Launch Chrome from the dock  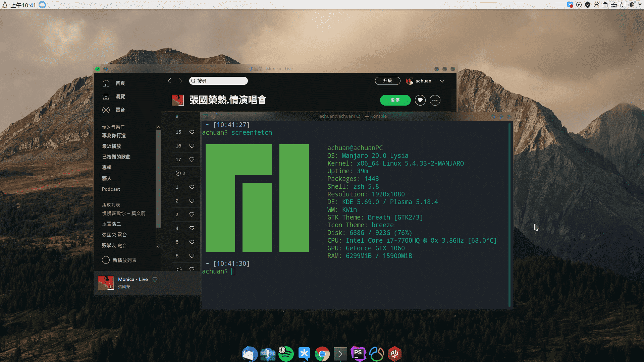pyautogui.click(x=322, y=354)
